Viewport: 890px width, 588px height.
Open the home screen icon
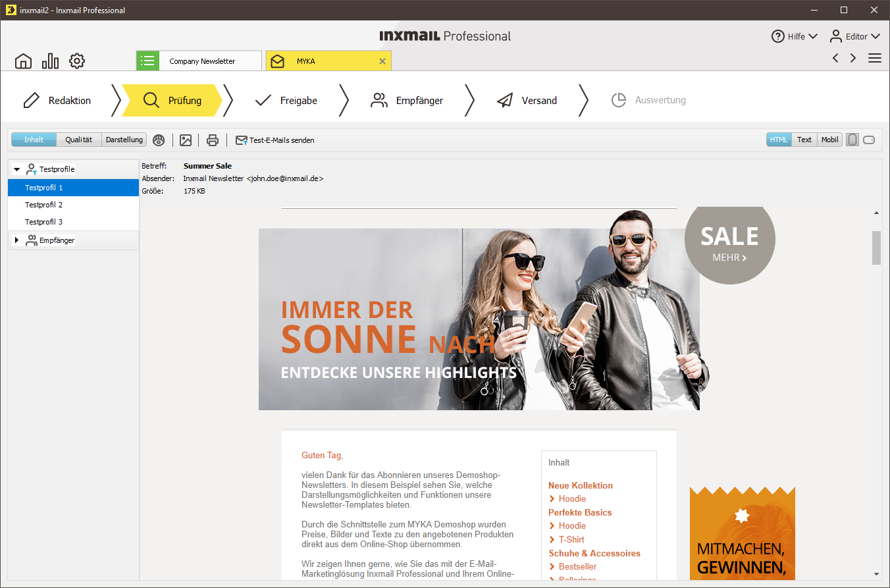[23, 61]
